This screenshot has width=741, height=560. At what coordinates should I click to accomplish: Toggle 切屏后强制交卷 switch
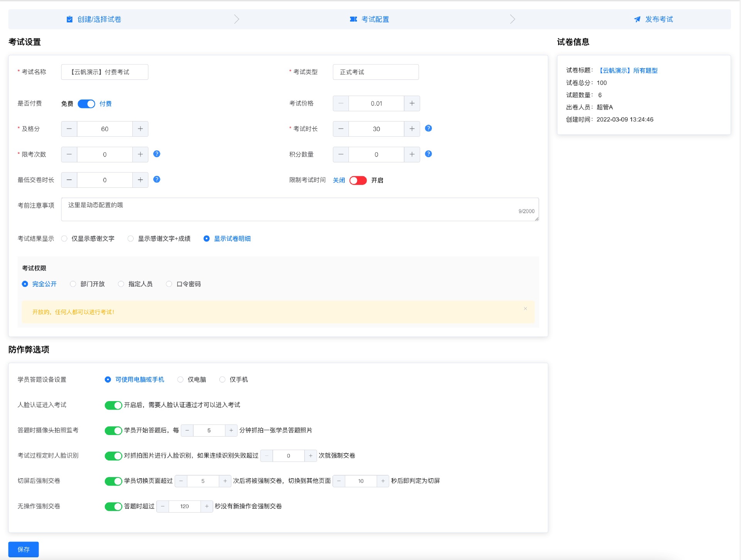click(x=113, y=481)
